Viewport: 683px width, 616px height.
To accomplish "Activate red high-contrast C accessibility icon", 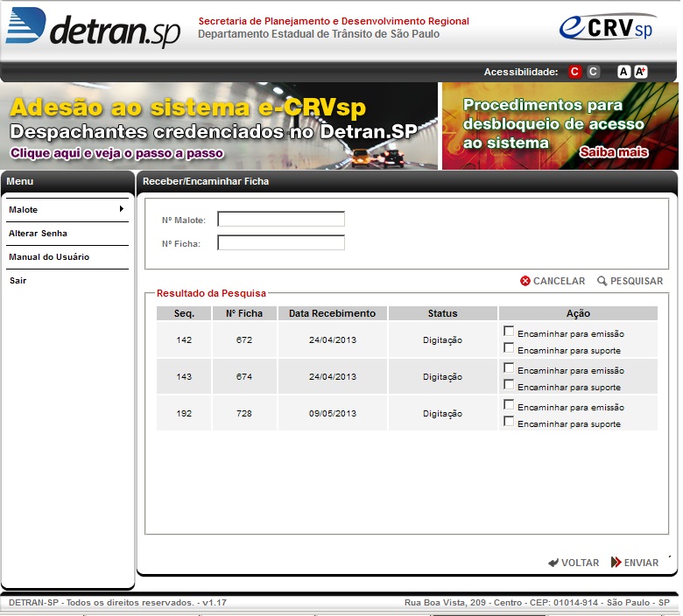I will [x=574, y=72].
